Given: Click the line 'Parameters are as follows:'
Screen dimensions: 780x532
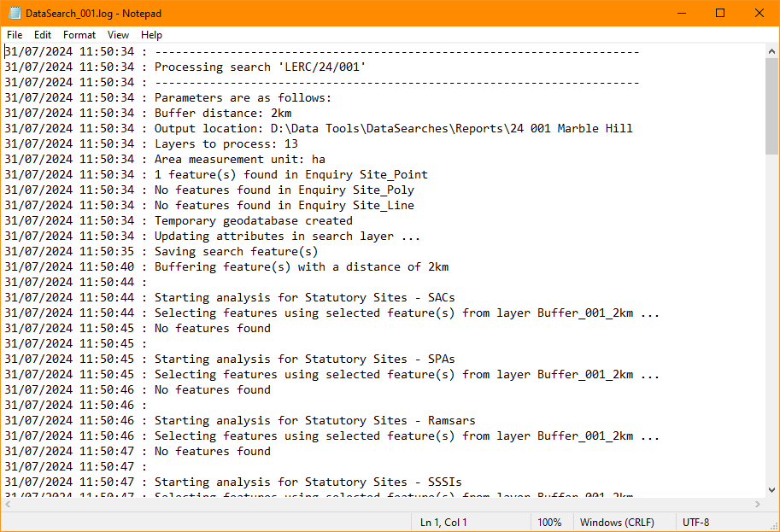Looking at the screenshot, I should [243, 97].
